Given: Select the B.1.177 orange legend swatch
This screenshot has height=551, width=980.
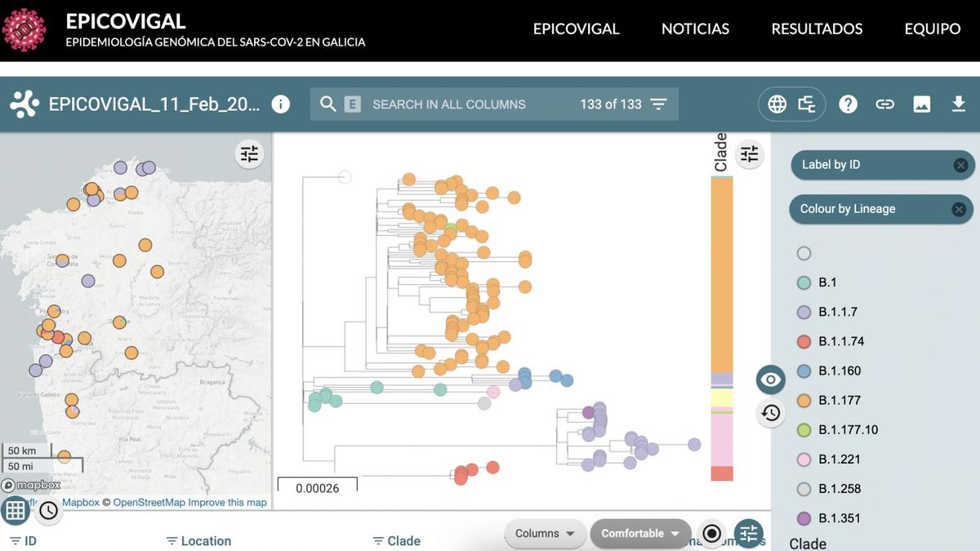Looking at the screenshot, I should click(804, 400).
